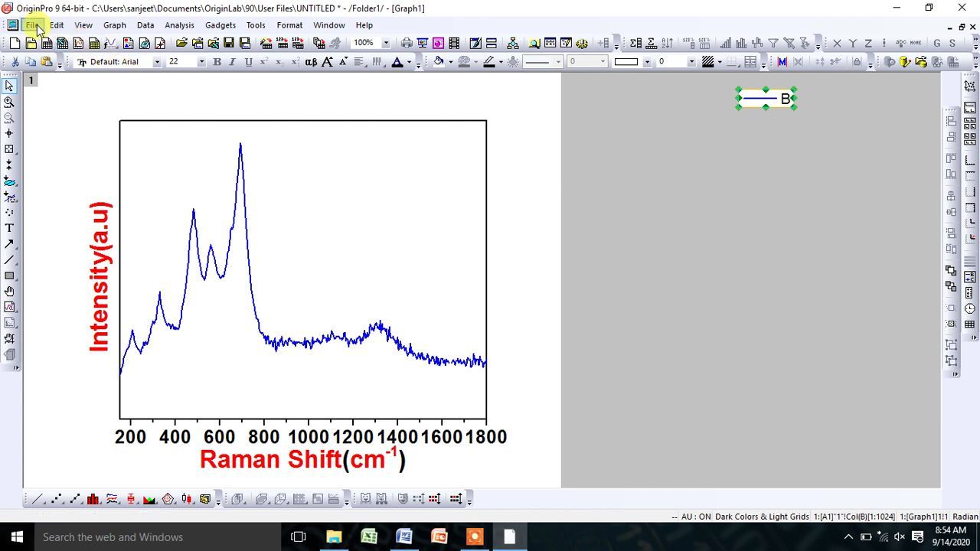
Task: Toggle Subscript formatting
Action: (279, 62)
